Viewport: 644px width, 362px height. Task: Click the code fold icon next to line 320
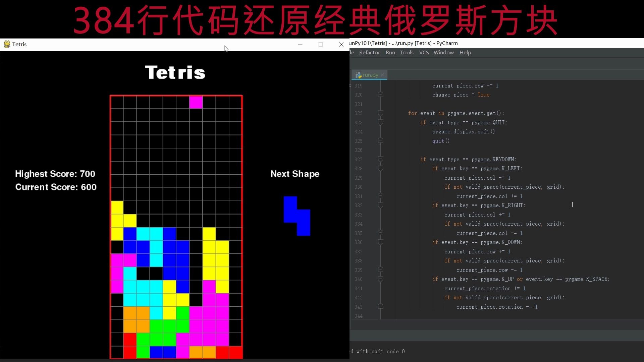coord(381,95)
